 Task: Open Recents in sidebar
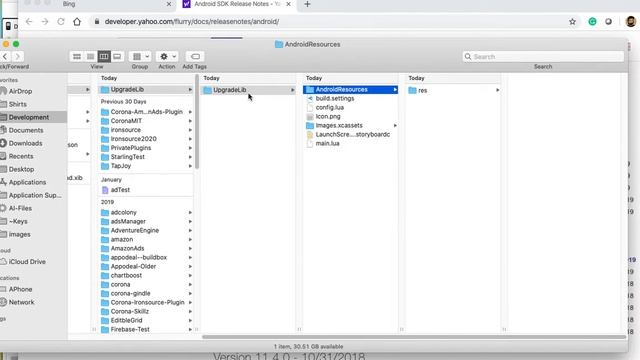21,156
